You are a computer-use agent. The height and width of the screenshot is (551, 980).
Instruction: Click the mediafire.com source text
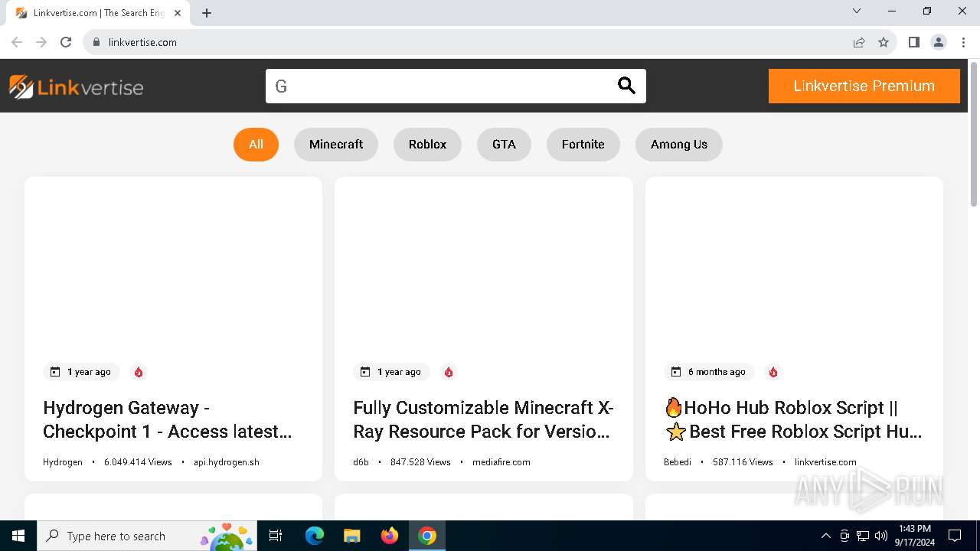[501, 462]
